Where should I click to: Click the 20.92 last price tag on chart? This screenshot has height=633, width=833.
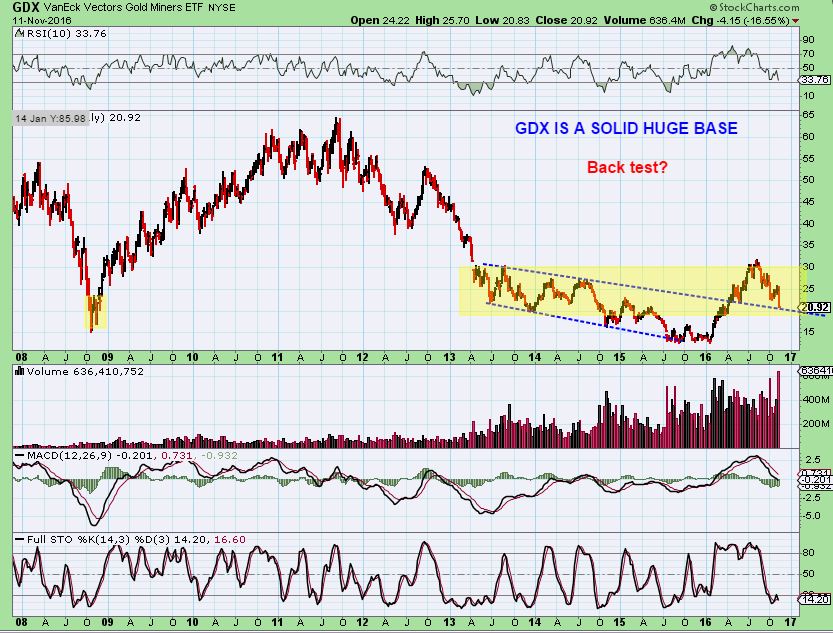click(x=815, y=307)
